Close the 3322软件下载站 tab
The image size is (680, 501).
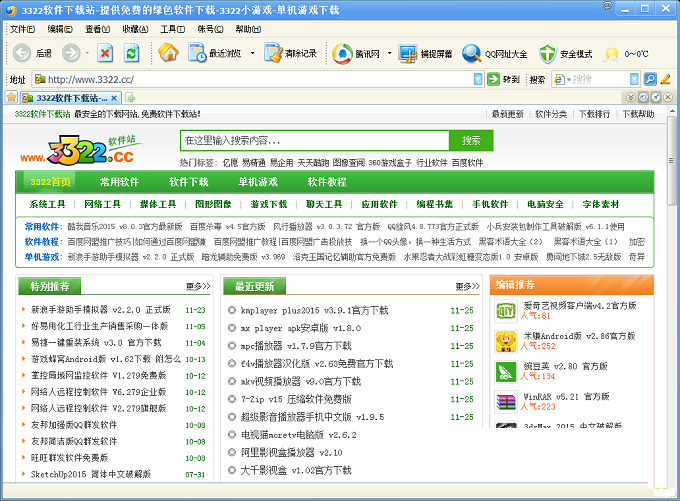pos(114,98)
